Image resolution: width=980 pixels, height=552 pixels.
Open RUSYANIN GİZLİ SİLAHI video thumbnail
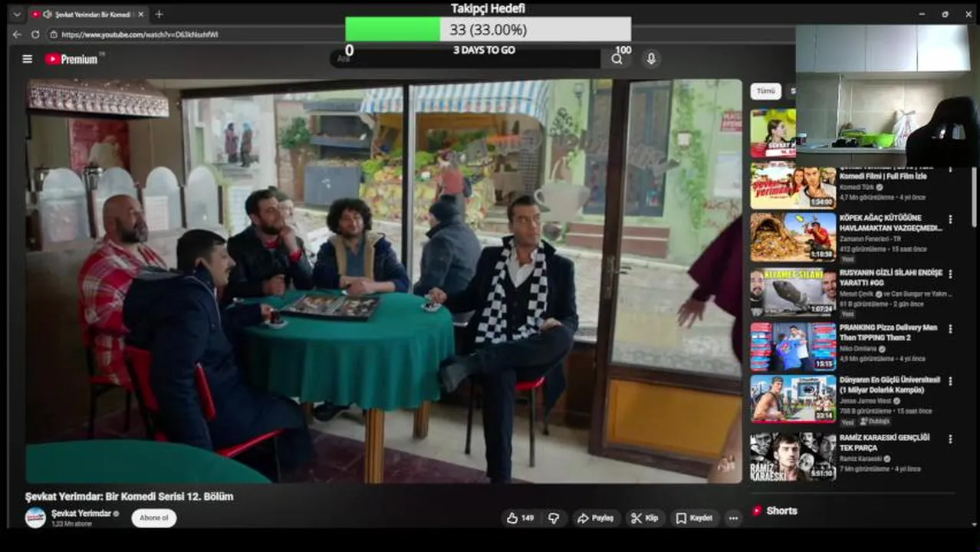click(793, 292)
